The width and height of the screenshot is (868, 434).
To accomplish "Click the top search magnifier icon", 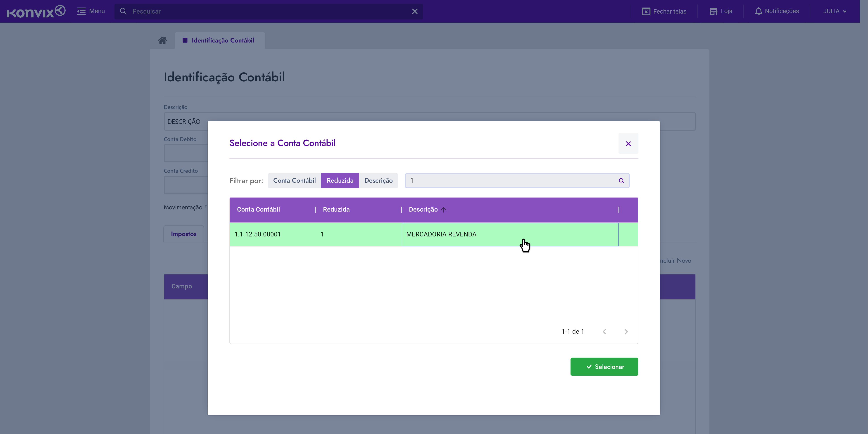I will 123,12.
